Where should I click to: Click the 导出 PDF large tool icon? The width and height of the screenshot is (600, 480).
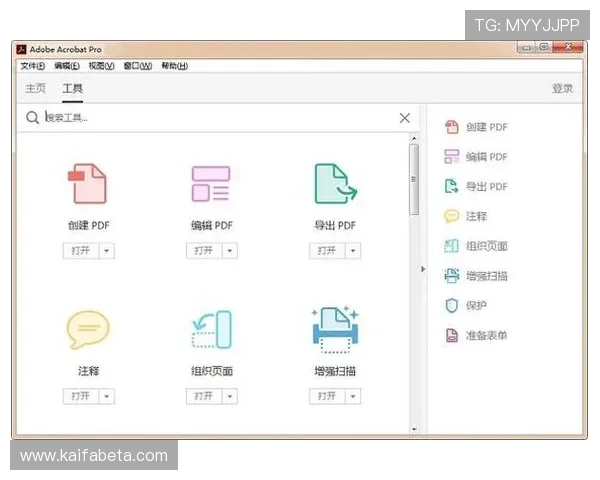335,183
